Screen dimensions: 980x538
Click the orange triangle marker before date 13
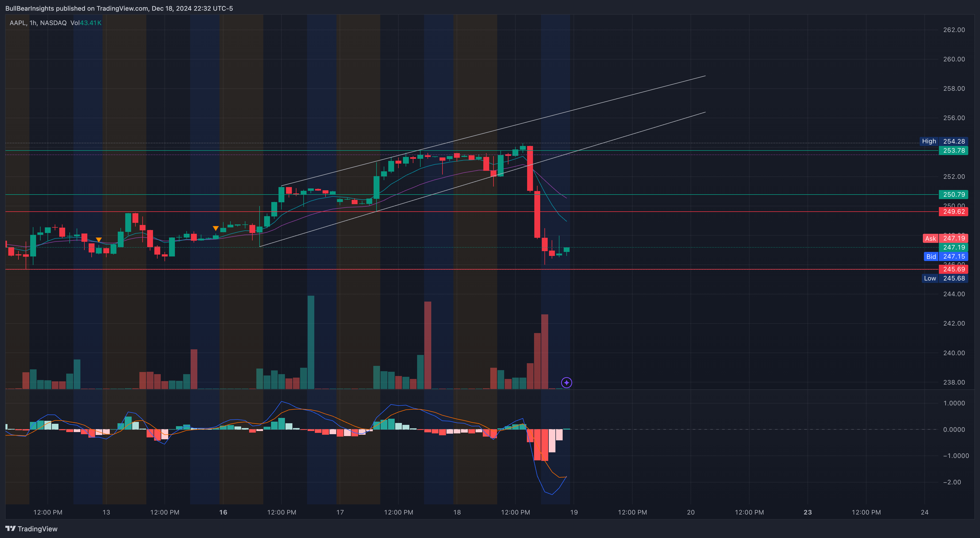point(99,240)
